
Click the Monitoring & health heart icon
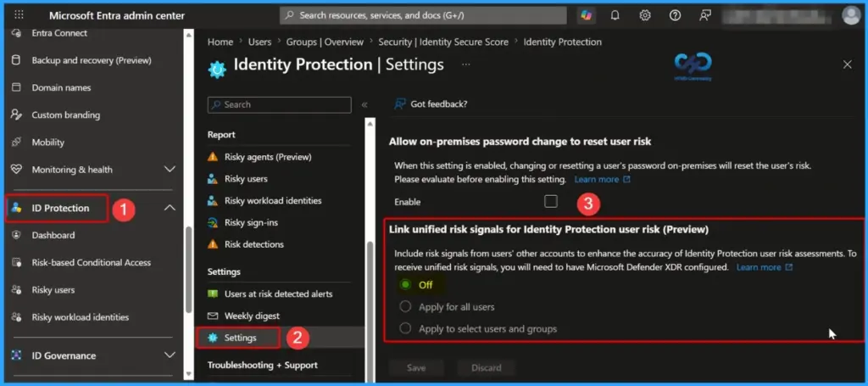coord(16,170)
